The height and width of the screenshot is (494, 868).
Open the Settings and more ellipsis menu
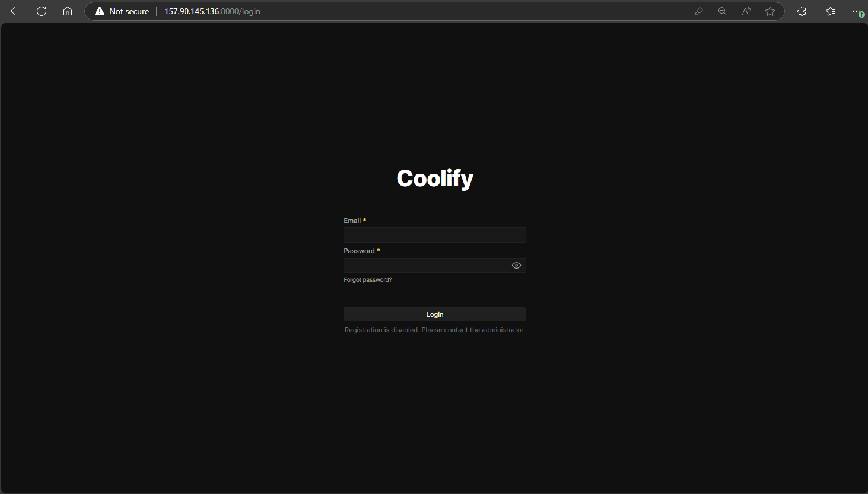tap(856, 11)
